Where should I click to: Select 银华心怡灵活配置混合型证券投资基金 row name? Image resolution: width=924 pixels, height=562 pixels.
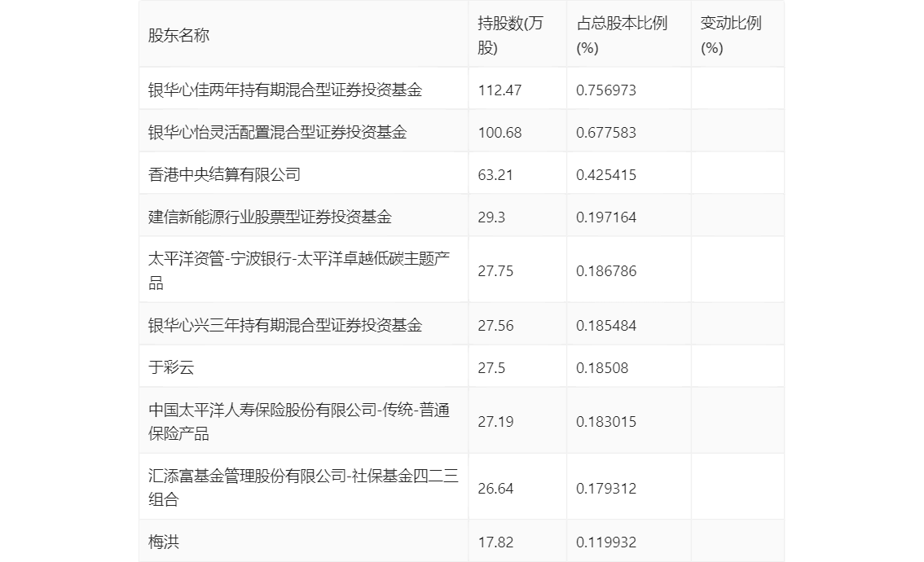coord(278,132)
